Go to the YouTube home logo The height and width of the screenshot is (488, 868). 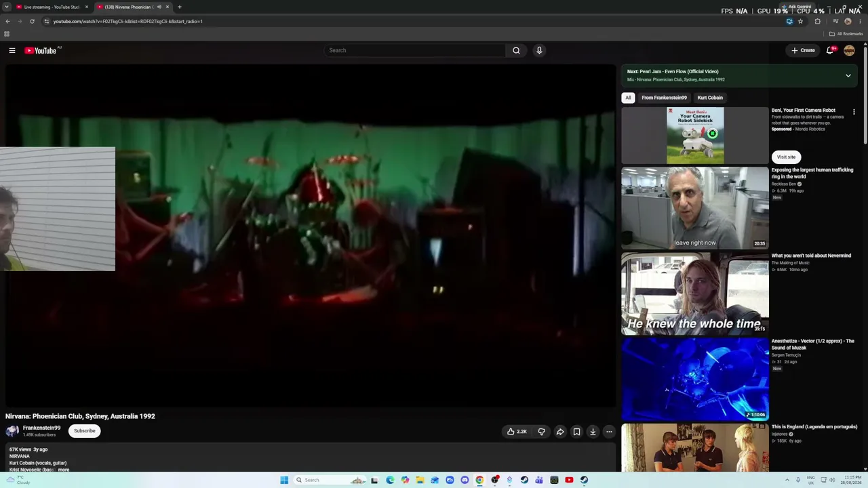pos(41,50)
